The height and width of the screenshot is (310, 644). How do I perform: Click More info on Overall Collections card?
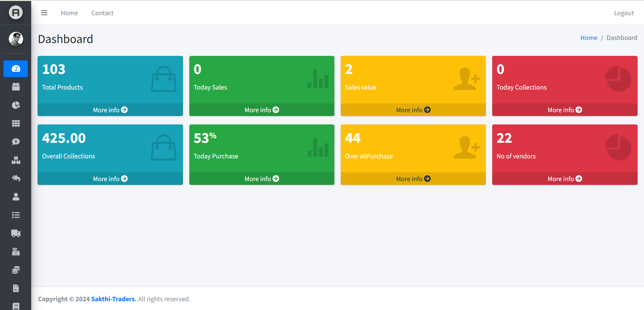pyautogui.click(x=110, y=179)
